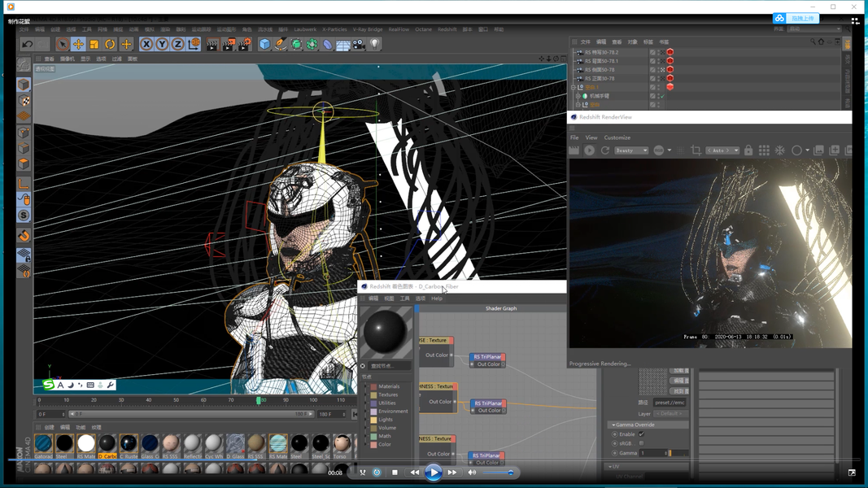This screenshot has height=488, width=868.
Task: Toggle the sRGB checkbox under Gamma Override
Action: click(x=642, y=443)
